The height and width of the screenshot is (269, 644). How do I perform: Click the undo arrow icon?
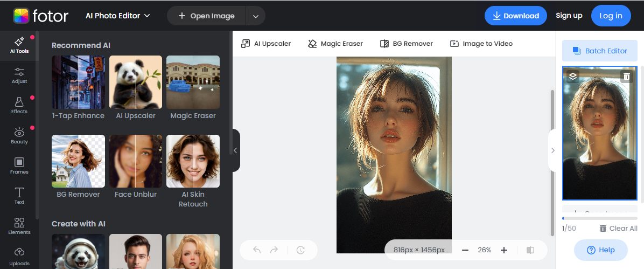point(257,250)
